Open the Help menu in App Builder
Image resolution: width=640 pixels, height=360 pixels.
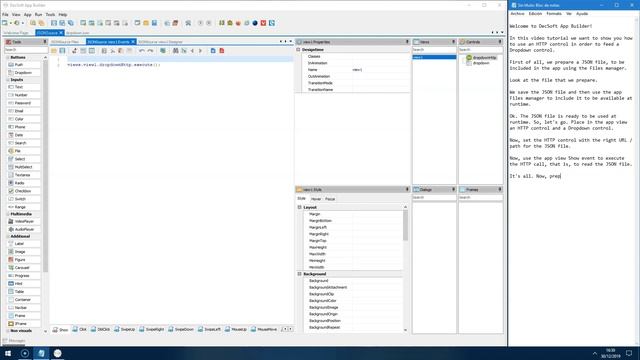[x=62, y=15]
